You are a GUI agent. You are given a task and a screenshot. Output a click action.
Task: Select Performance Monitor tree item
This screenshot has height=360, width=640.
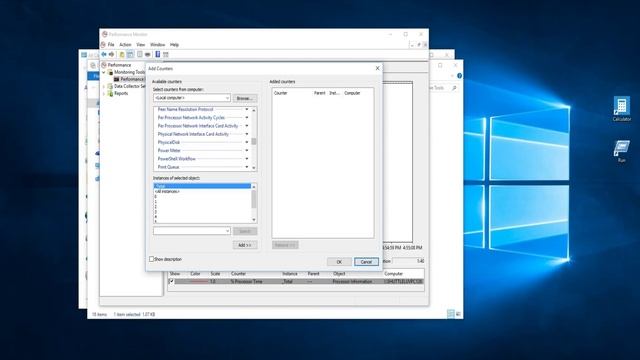point(129,79)
